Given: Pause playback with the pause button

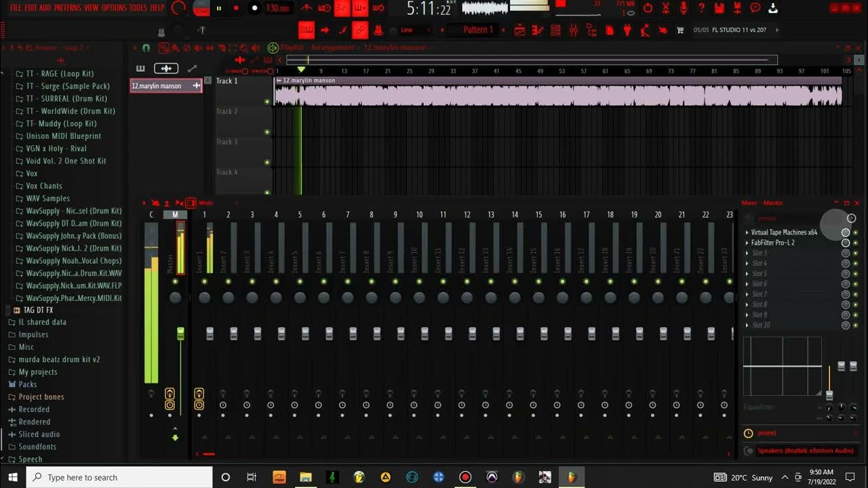Looking at the screenshot, I should [x=219, y=8].
